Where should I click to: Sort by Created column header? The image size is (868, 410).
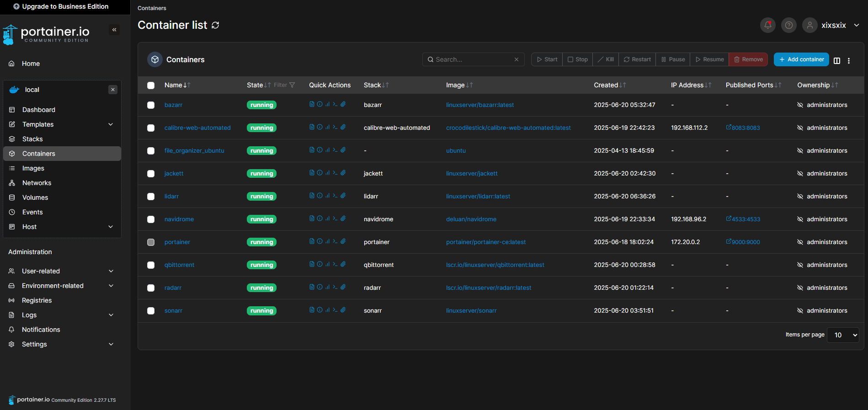point(610,85)
